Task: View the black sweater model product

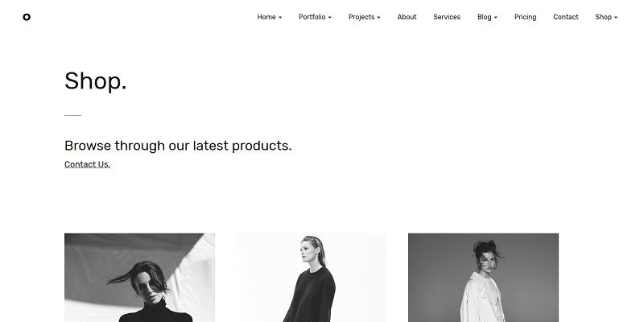Action: 312,278
